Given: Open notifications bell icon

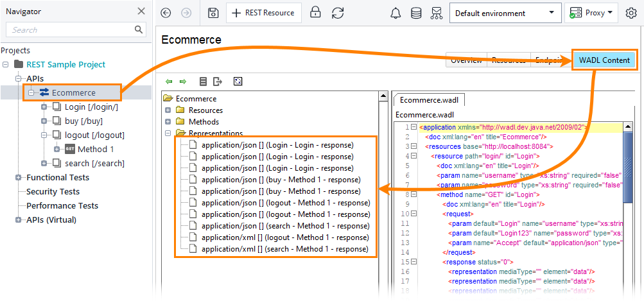Looking at the screenshot, I should [396, 13].
